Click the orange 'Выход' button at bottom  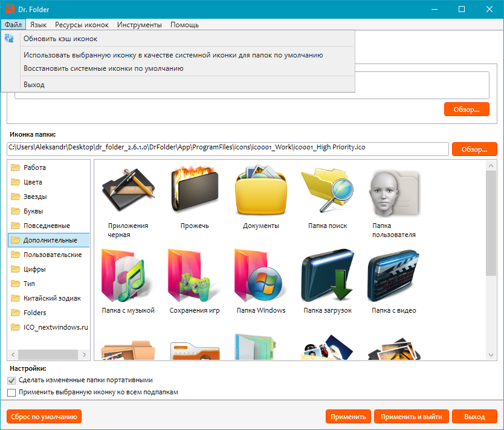[474, 417]
